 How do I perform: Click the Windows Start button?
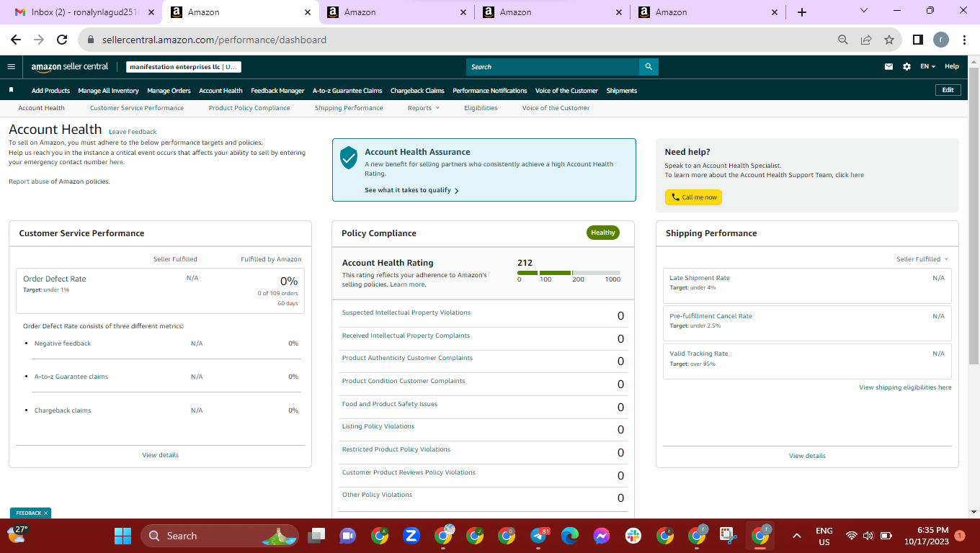(122, 536)
